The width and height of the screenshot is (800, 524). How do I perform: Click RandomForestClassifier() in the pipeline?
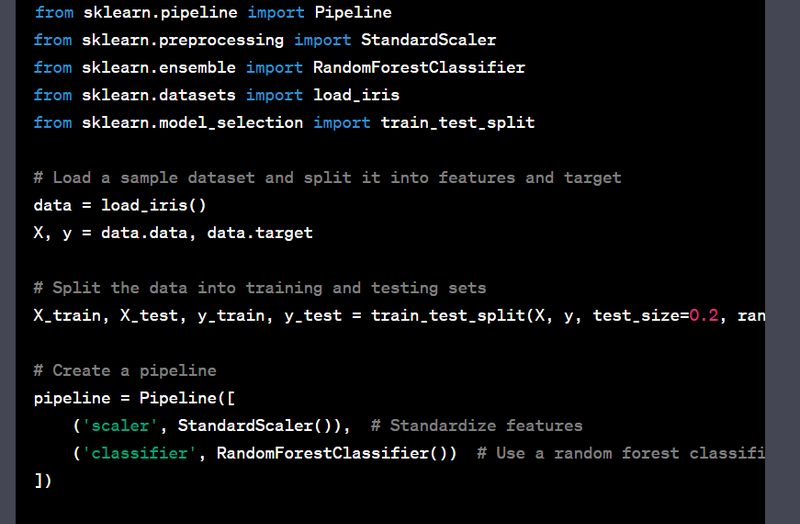tap(332, 453)
